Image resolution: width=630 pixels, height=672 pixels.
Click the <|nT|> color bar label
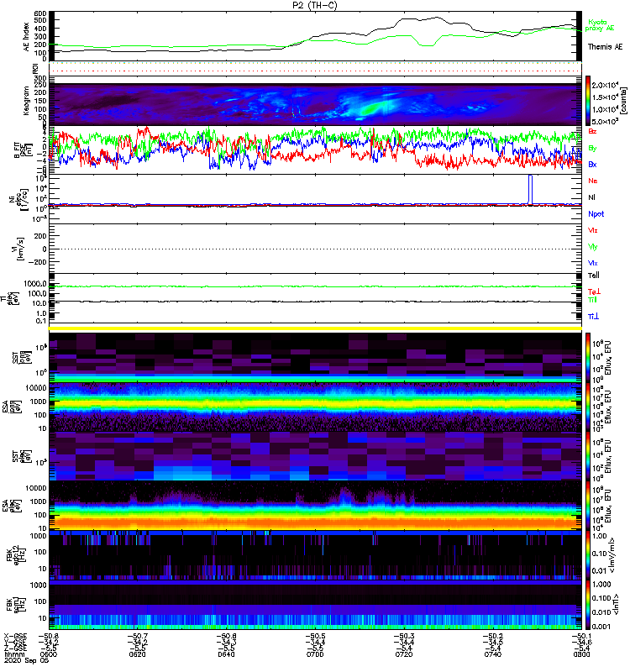617,604
